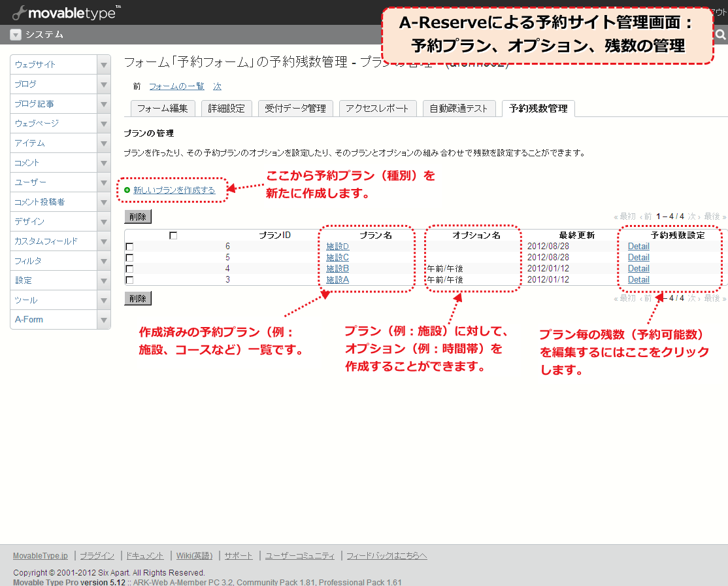This screenshot has width=728, height=586.
Task: Expand the デザイン sidebar menu arrow
Action: (103, 222)
